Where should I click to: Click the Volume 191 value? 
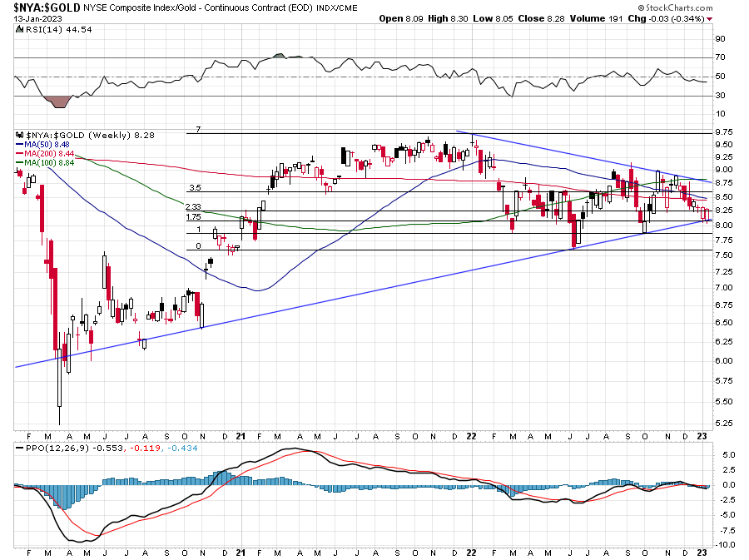pos(596,18)
